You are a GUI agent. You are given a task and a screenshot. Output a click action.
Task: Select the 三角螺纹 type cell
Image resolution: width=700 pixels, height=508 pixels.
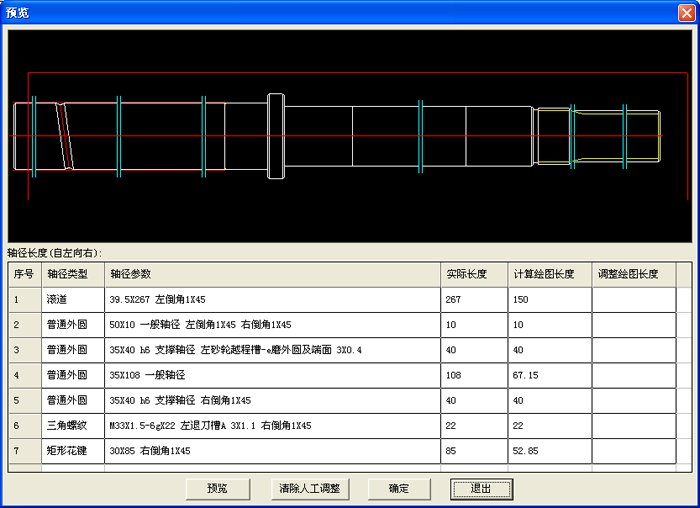click(73, 426)
